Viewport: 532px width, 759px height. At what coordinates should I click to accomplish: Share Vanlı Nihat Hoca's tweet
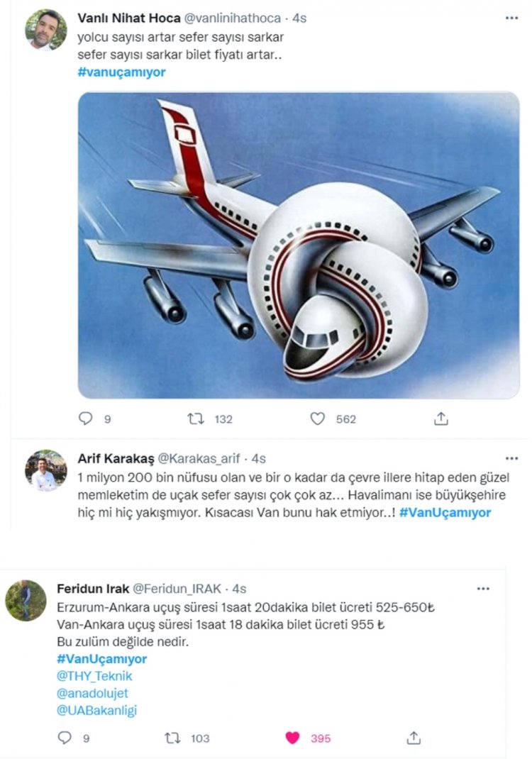[441, 419]
